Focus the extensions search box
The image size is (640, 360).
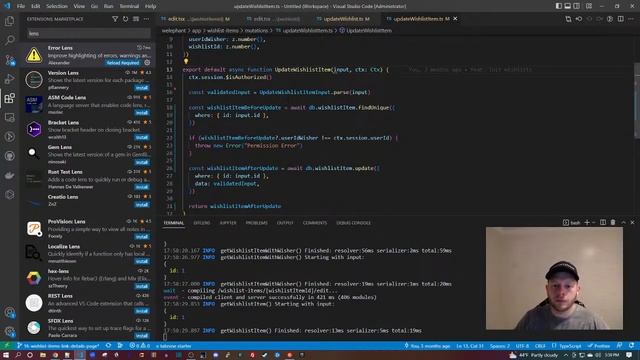[x=88, y=33]
